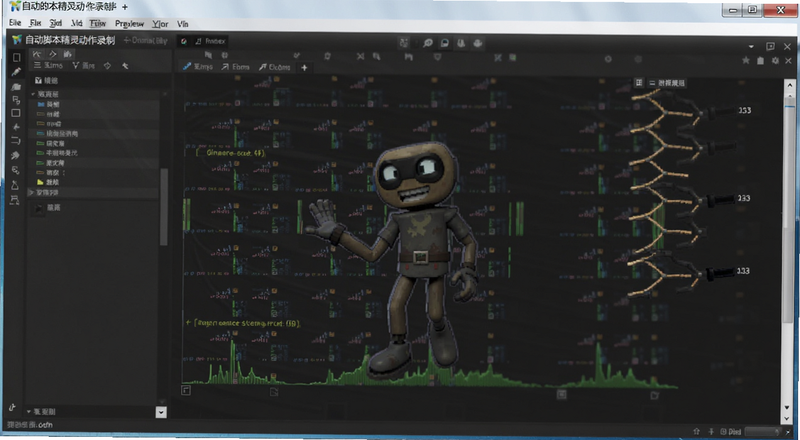Click the labeled button right of grid icon

pos(667,83)
